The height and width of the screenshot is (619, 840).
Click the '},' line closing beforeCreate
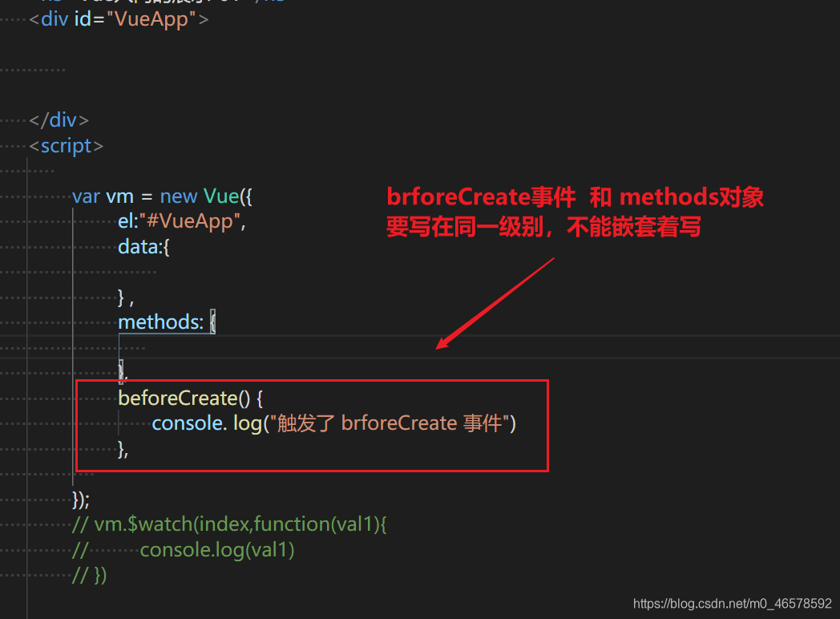[x=123, y=449]
